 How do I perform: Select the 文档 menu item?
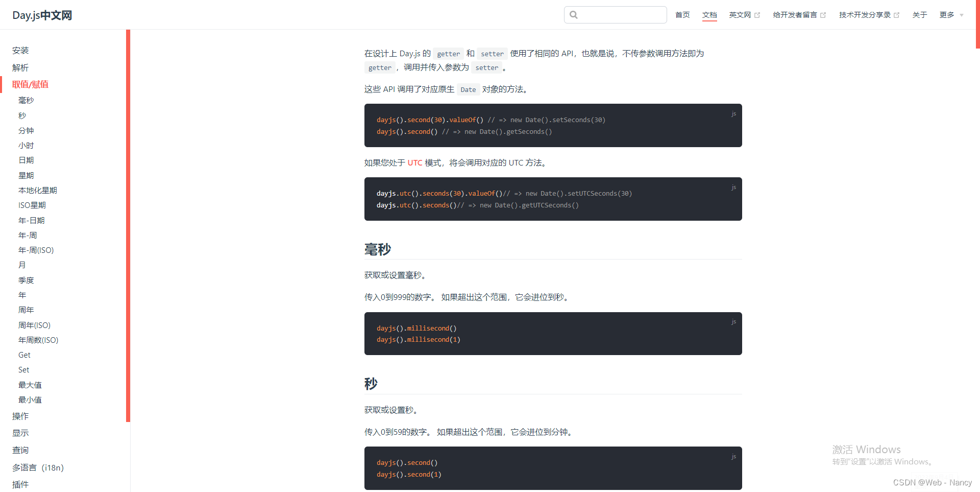[x=709, y=14]
